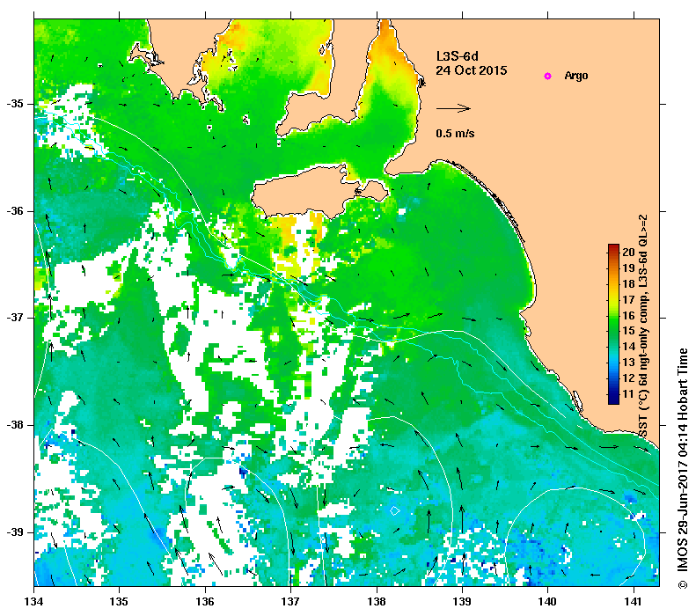Click the 18 value on color scale
Screen dimensions: 696x616
point(628,283)
